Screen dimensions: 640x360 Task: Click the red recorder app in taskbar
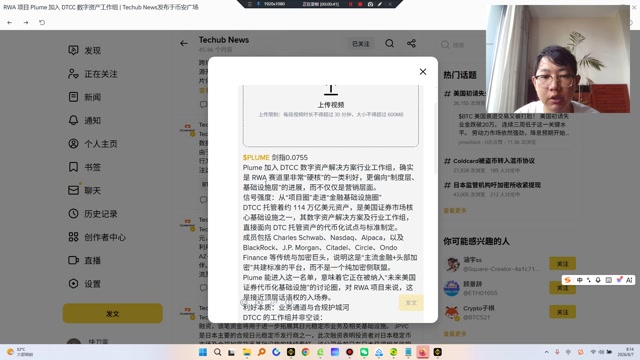pos(349,352)
